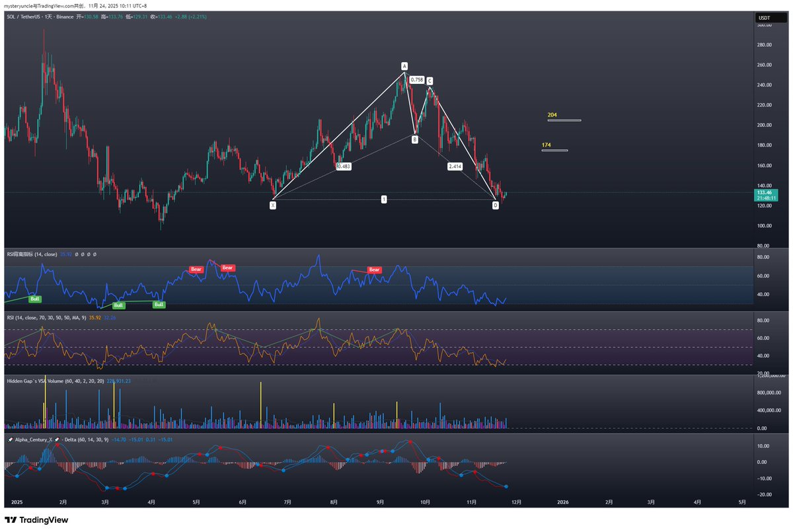Click the 10月 label on time axis

[x=425, y=502]
